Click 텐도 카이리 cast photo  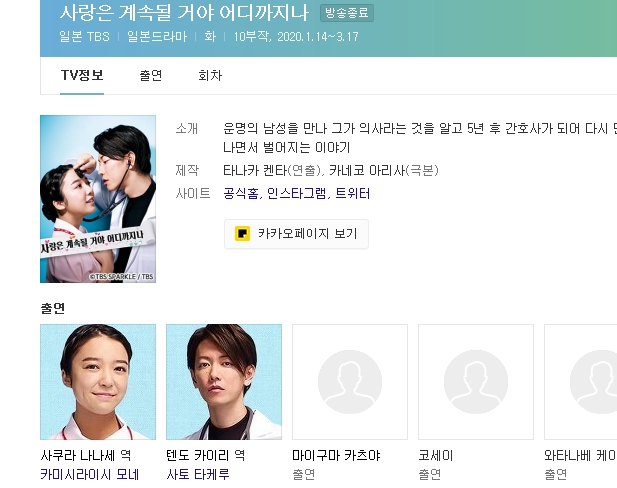[x=224, y=382]
